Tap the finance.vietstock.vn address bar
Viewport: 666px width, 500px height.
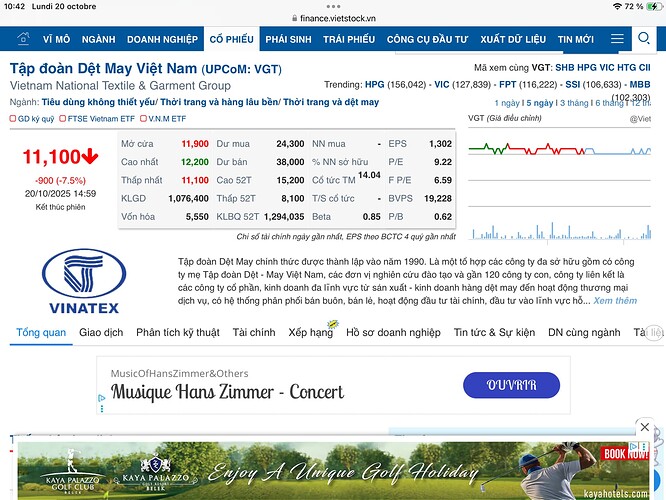point(334,18)
